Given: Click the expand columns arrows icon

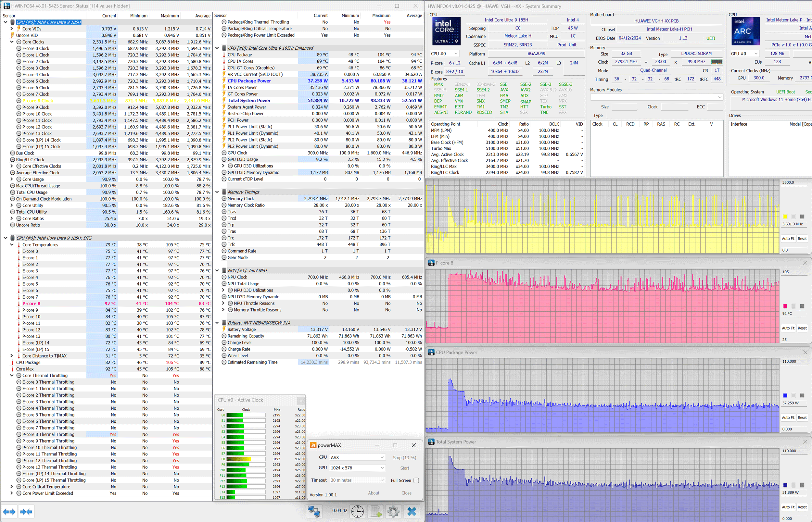Looking at the screenshot, I should [9, 512].
